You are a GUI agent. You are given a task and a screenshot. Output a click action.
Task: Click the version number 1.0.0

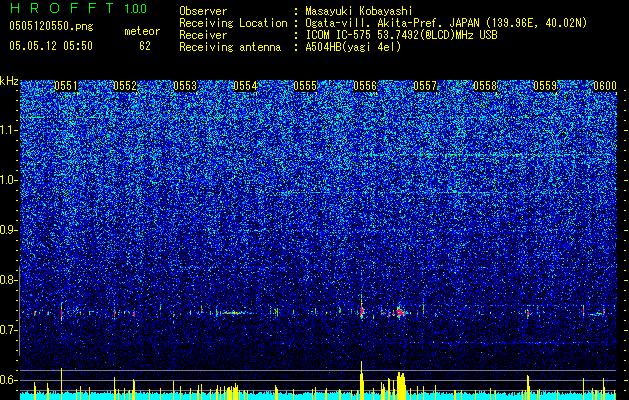click(x=136, y=9)
